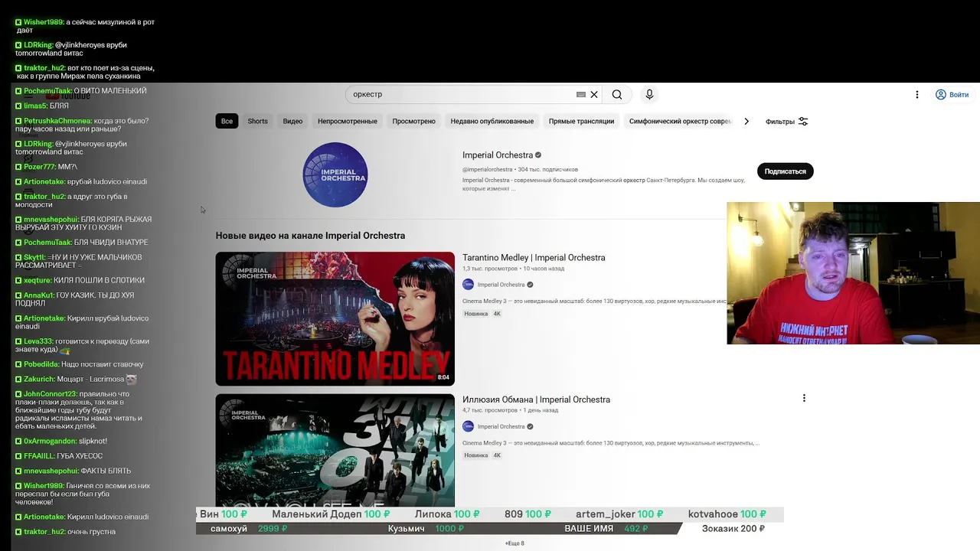This screenshot has width=980, height=551.
Task: Select the Видео filter chip
Action: [x=292, y=121]
